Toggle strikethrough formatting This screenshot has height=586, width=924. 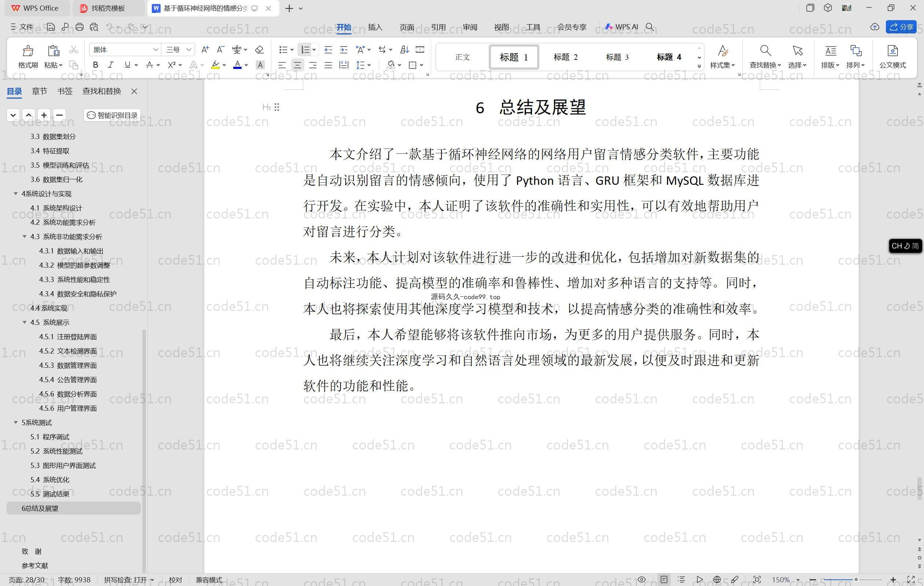point(150,65)
